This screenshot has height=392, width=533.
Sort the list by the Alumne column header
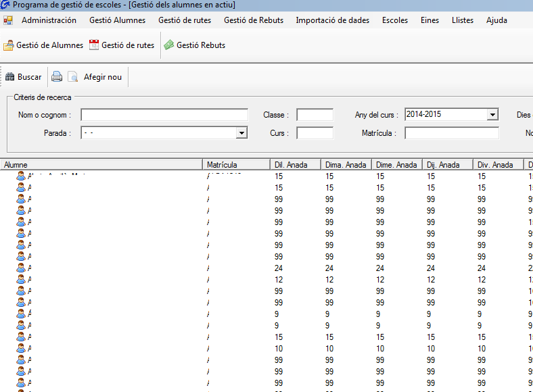click(x=101, y=165)
